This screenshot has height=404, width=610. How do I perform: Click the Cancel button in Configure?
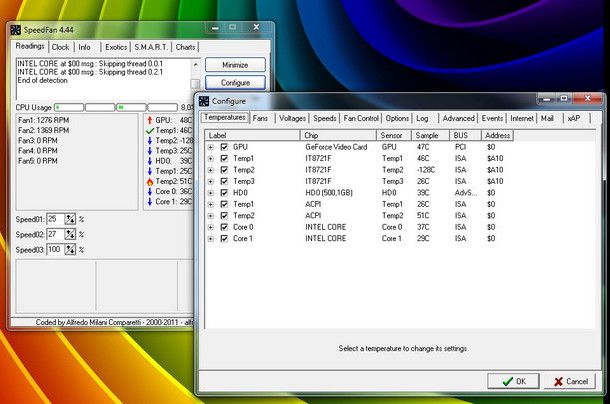(x=570, y=381)
